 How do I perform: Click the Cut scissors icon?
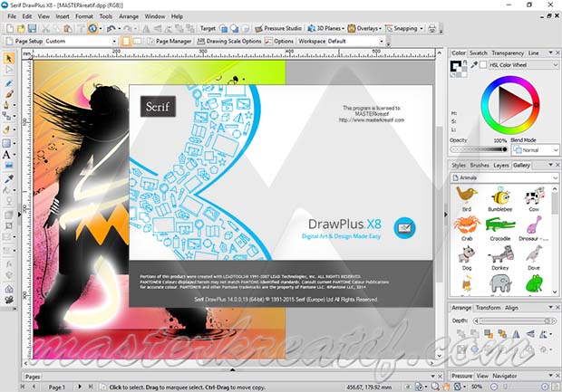(46, 28)
